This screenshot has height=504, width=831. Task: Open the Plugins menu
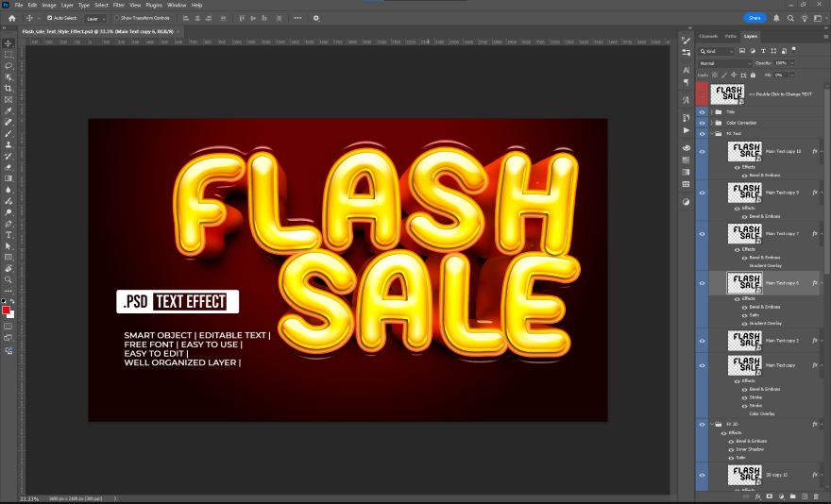point(154,5)
